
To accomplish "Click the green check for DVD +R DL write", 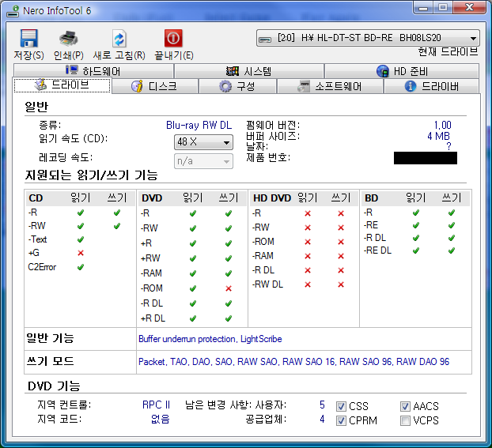I will tap(229, 318).
